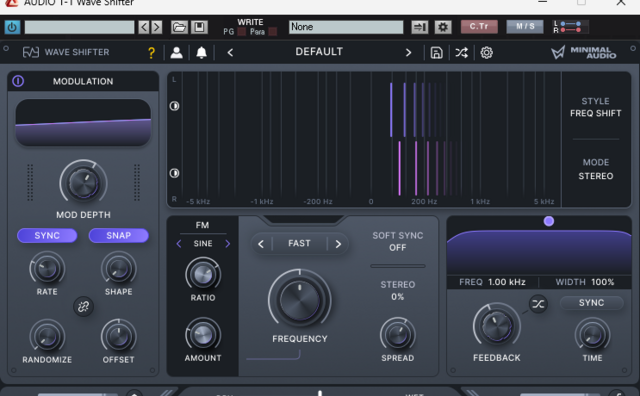
Task: Click the M / S button
Action: click(x=525, y=27)
